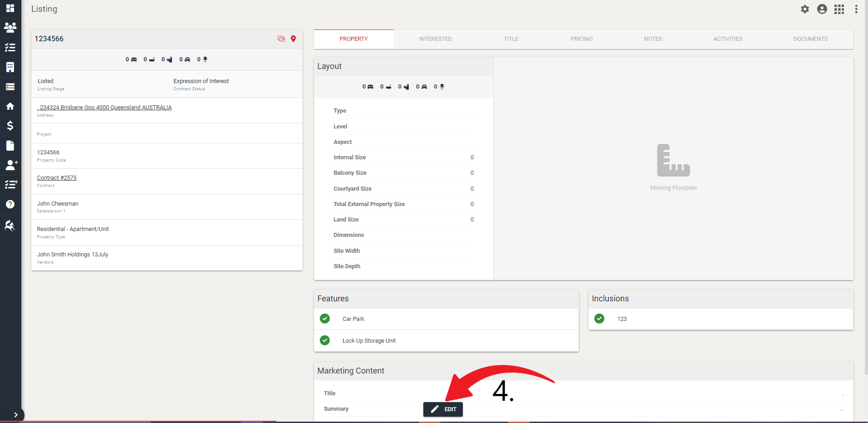Click the EDIT button in Marketing Content
The height and width of the screenshot is (423, 868).
click(x=442, y=409)
